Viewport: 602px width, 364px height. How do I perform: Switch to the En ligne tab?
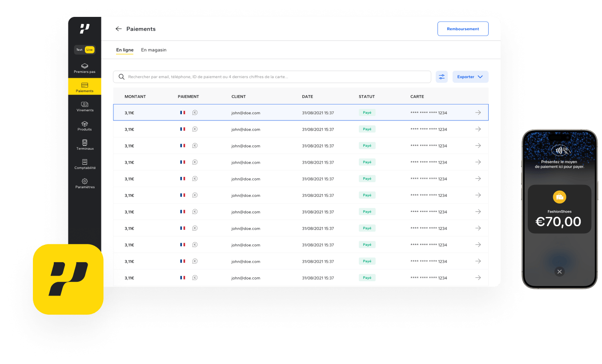point(125,50)
